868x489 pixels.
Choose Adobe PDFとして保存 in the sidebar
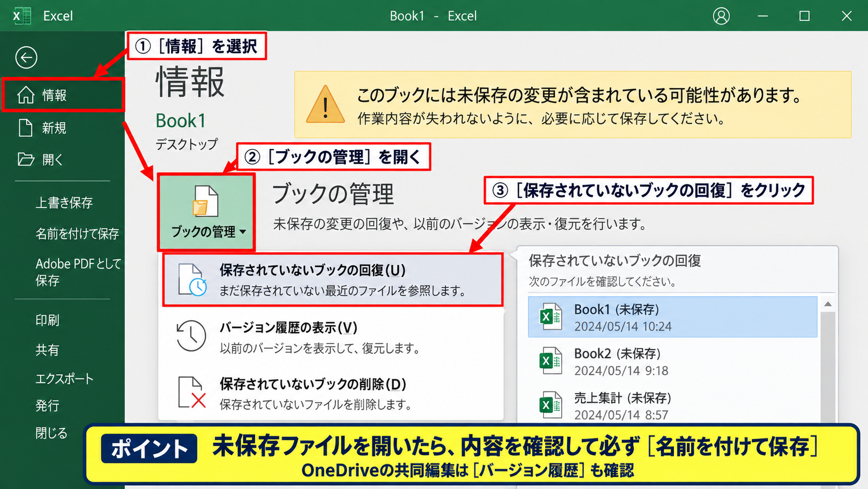click(78, 272)
